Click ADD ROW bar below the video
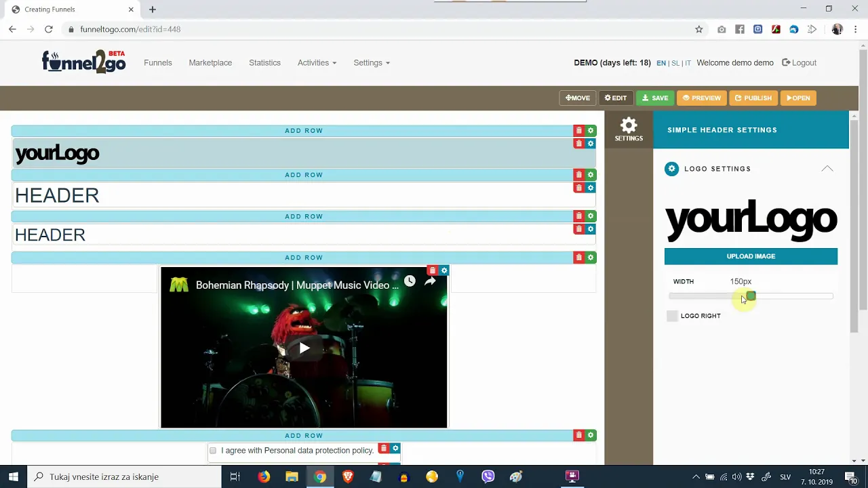 pyautogui.click(x=304, y=435)
